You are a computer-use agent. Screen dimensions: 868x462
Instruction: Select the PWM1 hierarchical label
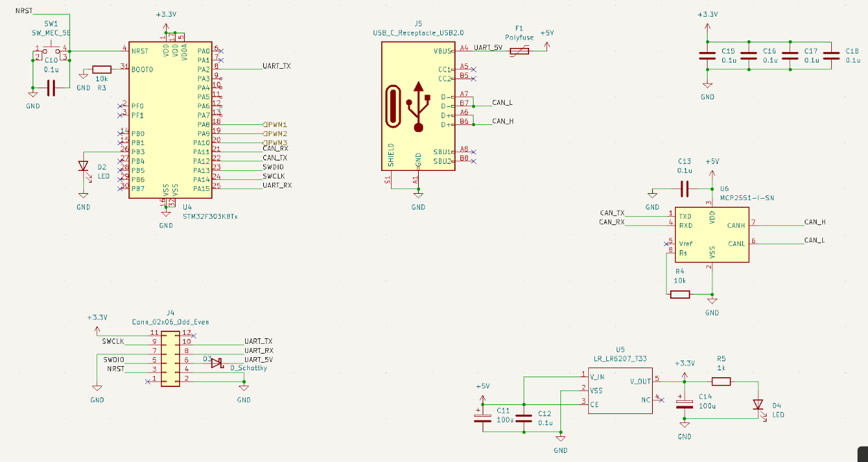[x=275, y=124]
